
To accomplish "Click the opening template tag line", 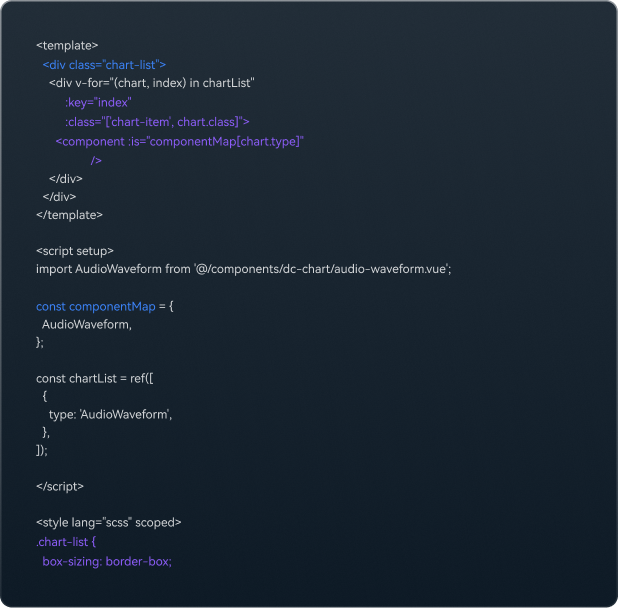I will tap(67, 46).
